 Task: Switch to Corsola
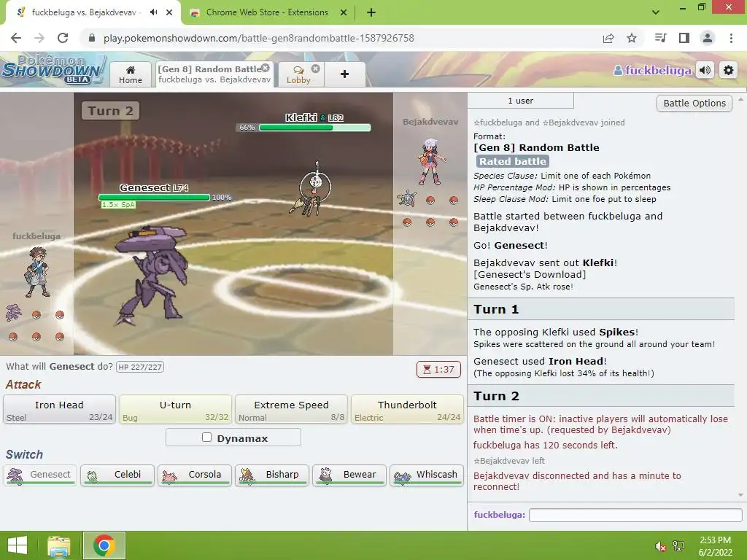pos(194,475)
